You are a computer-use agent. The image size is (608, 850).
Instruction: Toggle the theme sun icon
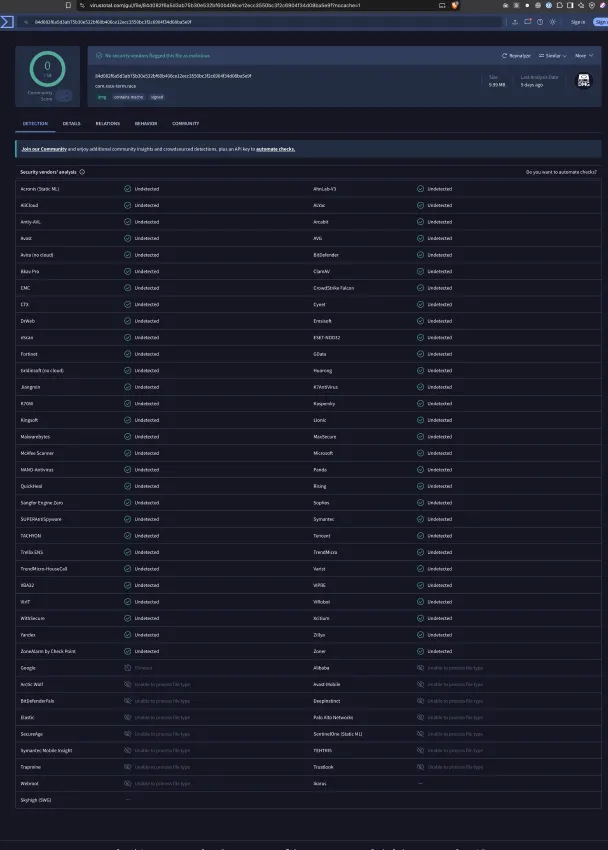click(x=553, y=22)
